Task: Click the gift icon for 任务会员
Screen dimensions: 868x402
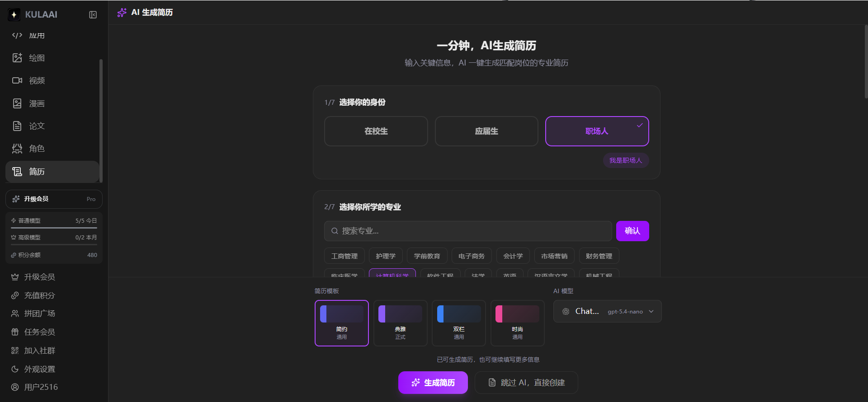Action: [x=15, y=332]
